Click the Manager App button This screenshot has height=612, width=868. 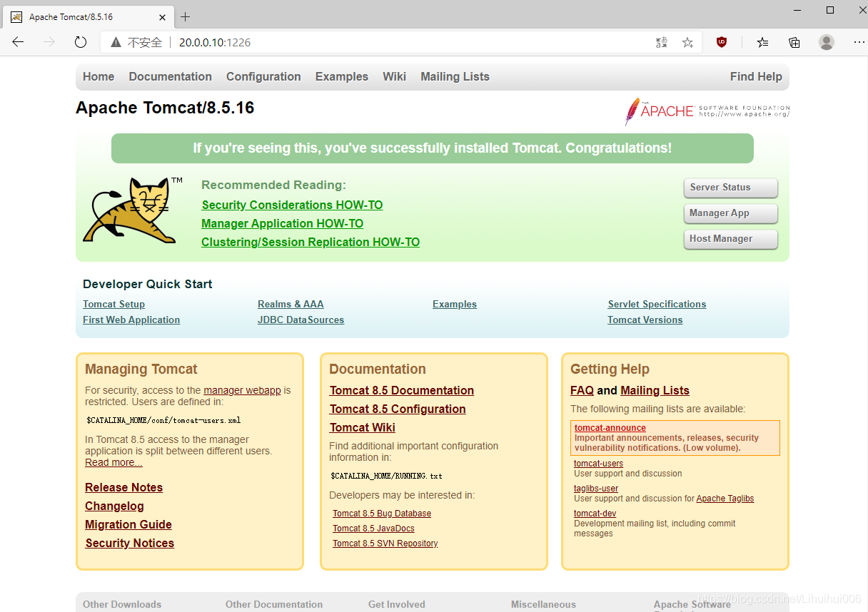pyautogui.click(x=730, y=213)
